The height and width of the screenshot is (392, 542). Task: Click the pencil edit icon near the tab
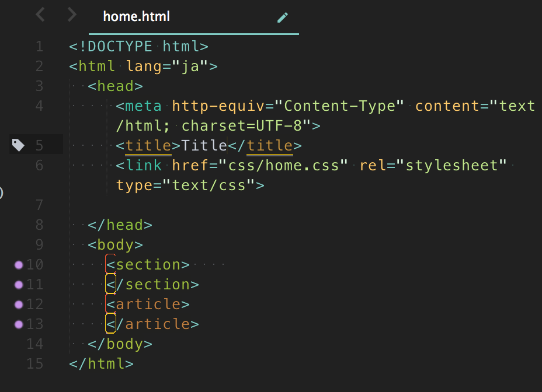(283, 17)
